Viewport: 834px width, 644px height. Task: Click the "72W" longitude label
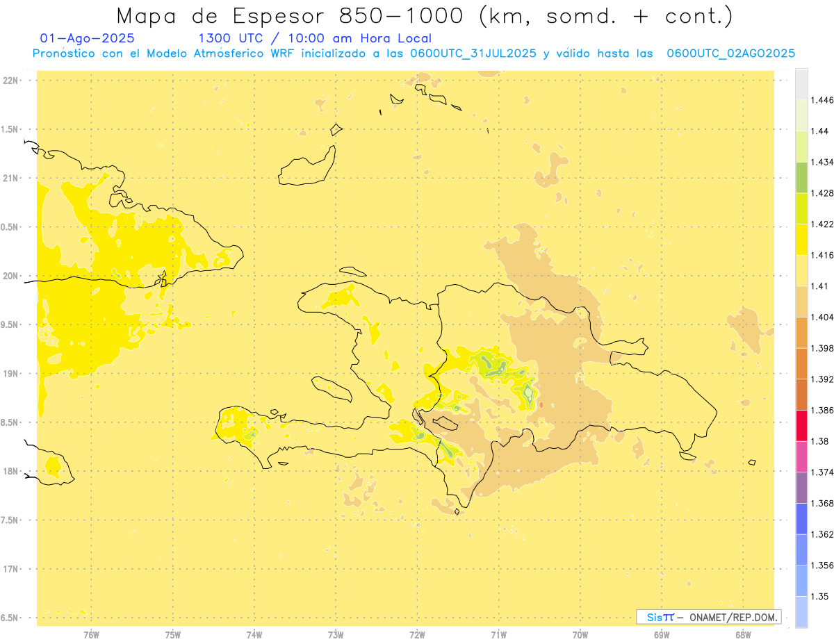coord(418,634)
